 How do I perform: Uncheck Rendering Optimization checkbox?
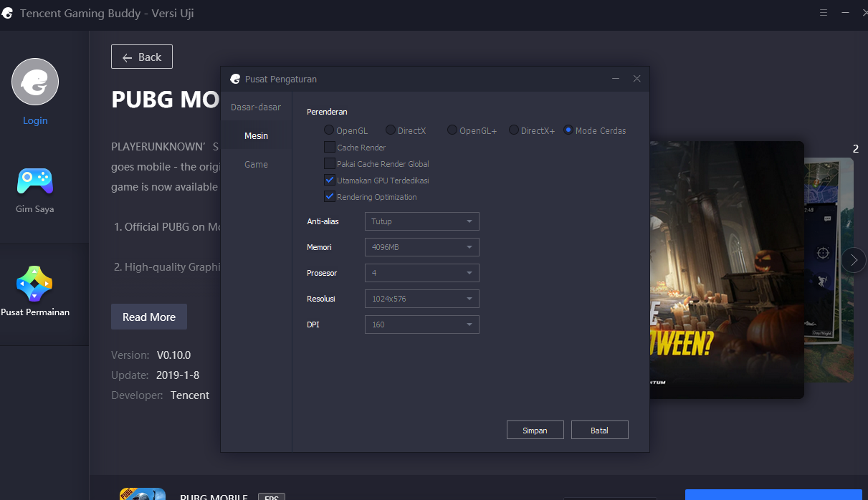[x=330, y=196]
